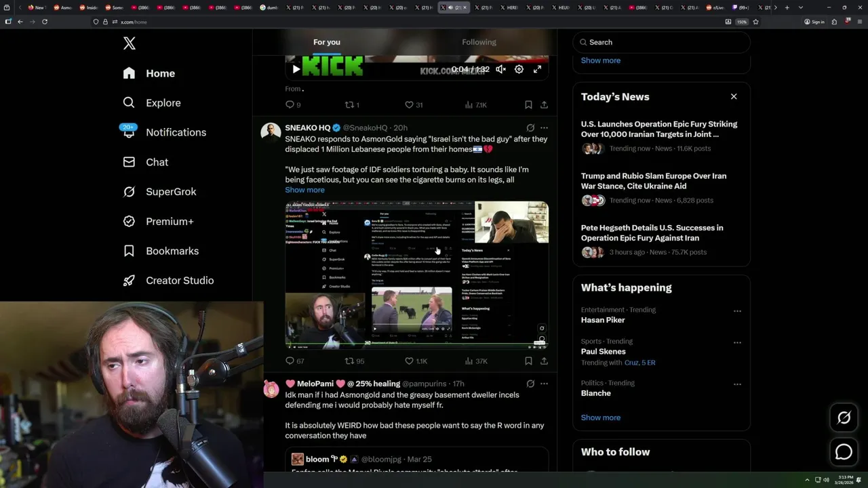Play the Kick video
The height and width of the screenshot is (488, 868).
point(296,69)
